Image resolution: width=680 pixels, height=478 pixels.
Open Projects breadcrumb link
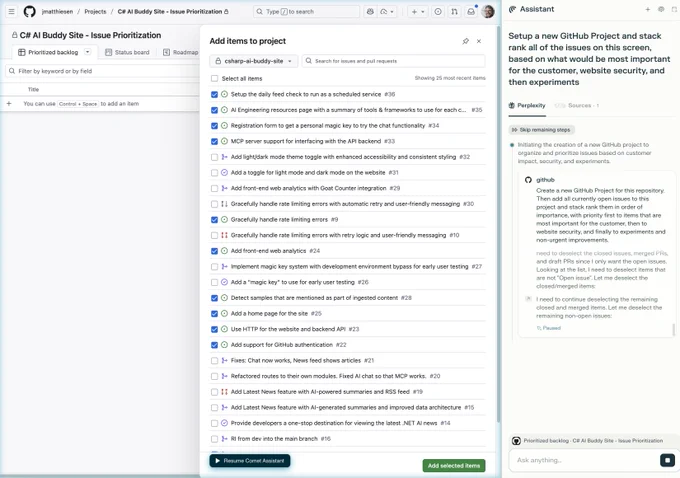[x=95, y=12]
